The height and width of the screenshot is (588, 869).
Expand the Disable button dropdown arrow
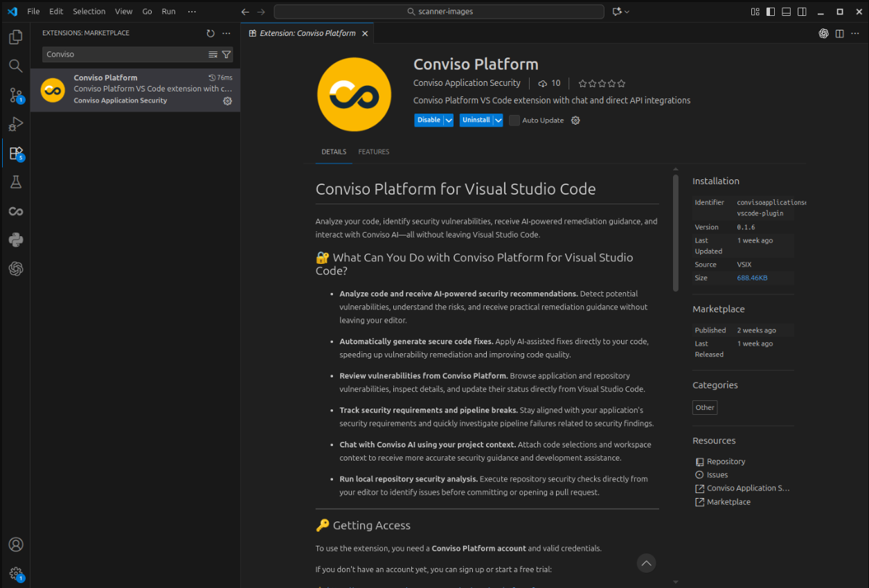click(449, 121)
